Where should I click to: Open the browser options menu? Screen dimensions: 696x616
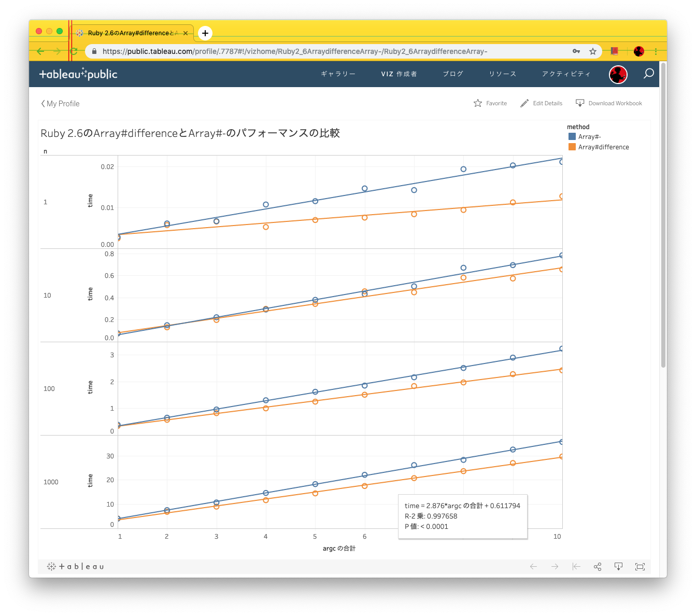(656, 51)
